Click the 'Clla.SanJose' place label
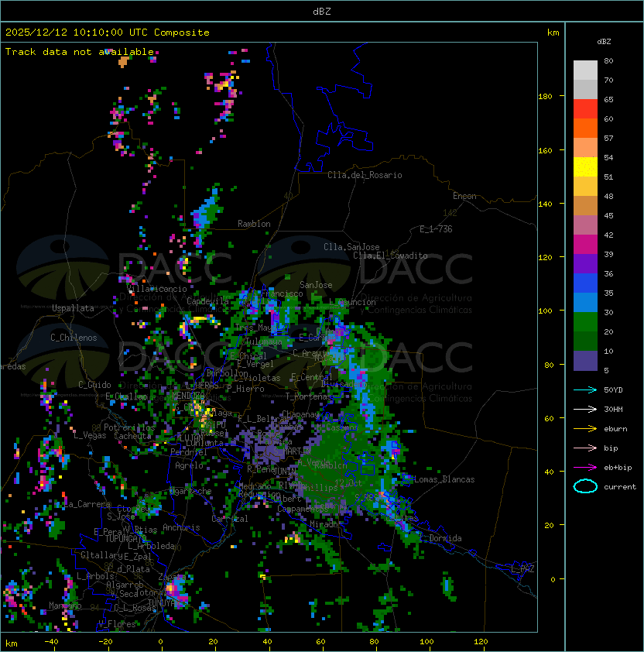Viewport: 644px width, 652px height. coord(351,247)
